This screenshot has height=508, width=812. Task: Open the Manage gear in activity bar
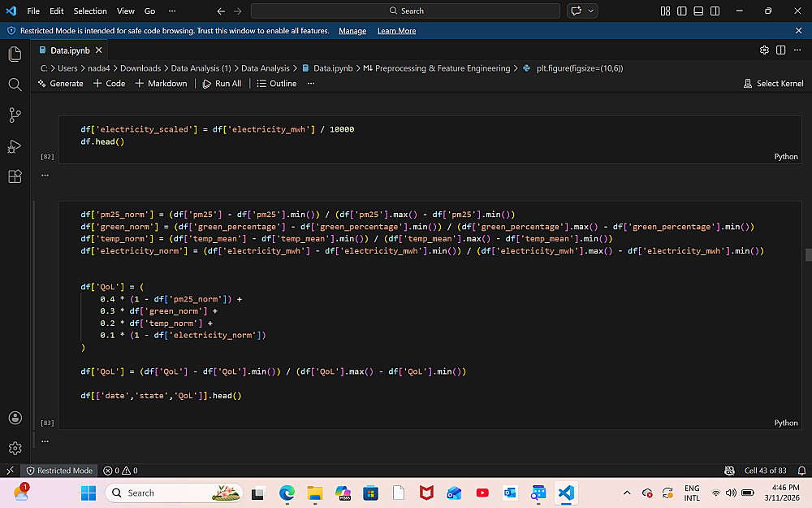tap(15, 449)
